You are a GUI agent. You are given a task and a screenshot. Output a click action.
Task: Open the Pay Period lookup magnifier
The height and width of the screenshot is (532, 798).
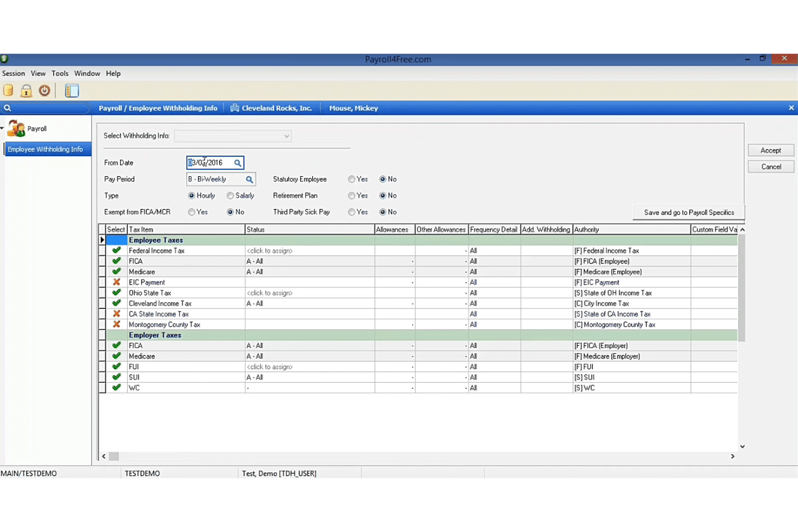(x=249, y=179)
